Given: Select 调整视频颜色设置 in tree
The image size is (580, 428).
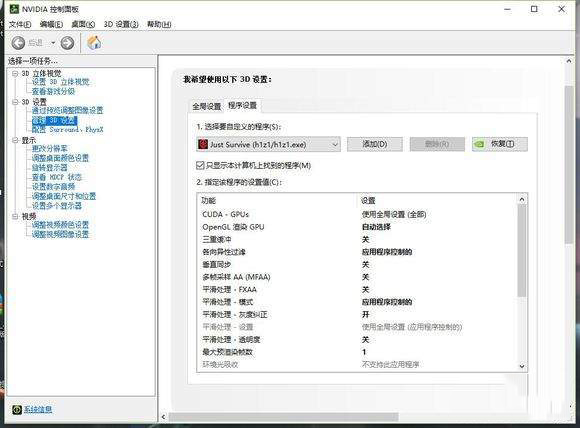Looking at the screenshot, I should [x=60, y=225].
